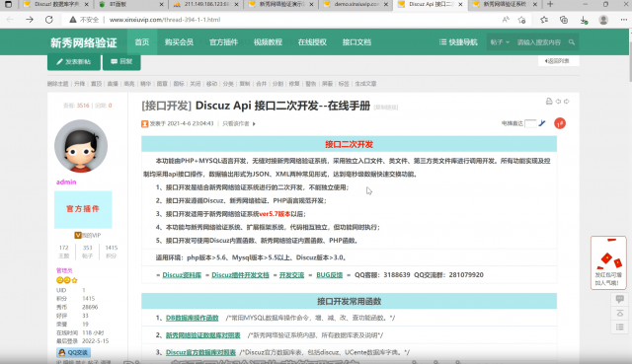Open a new browser tab with plus
The image size is (632, 364).
click(550, 4)
